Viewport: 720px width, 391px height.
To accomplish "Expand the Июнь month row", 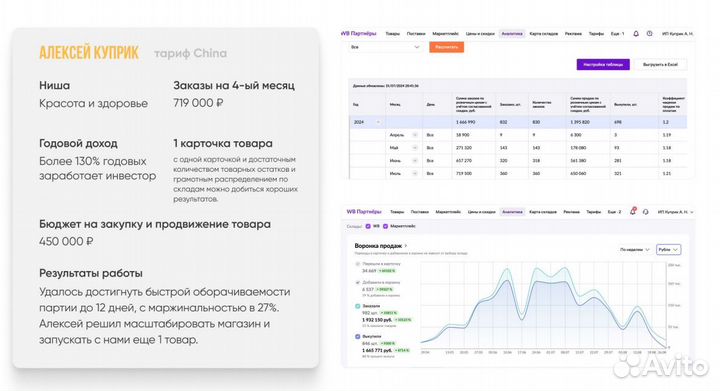I will [415, 161].
